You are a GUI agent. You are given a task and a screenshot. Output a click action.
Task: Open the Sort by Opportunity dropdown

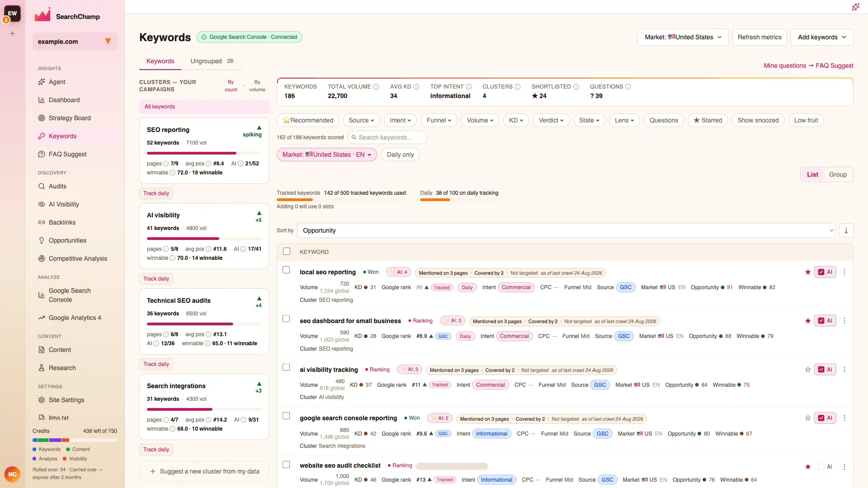coord(566,230)
